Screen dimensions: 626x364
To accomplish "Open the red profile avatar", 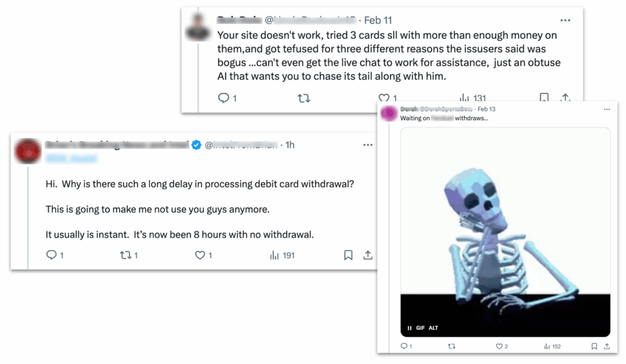I will click(28, 151).
